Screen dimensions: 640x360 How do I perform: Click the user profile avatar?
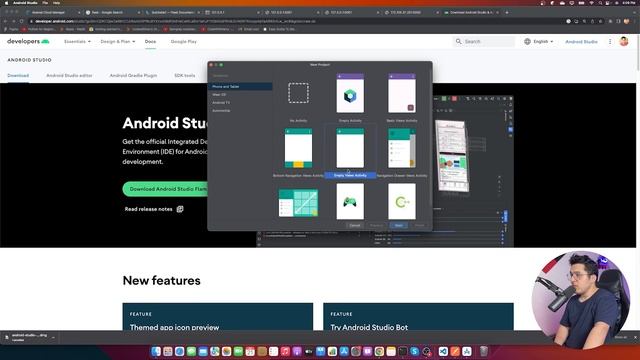pyautogui.click(x=624, y=41)
